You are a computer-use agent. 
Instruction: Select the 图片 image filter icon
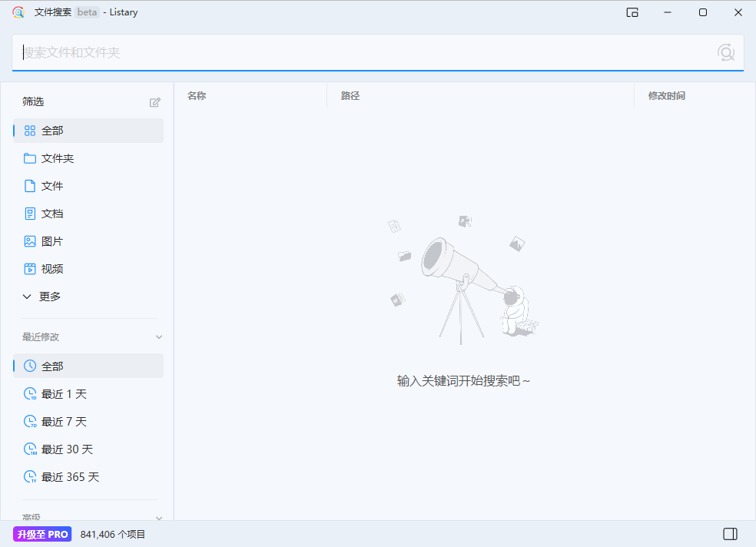[29, 240]
